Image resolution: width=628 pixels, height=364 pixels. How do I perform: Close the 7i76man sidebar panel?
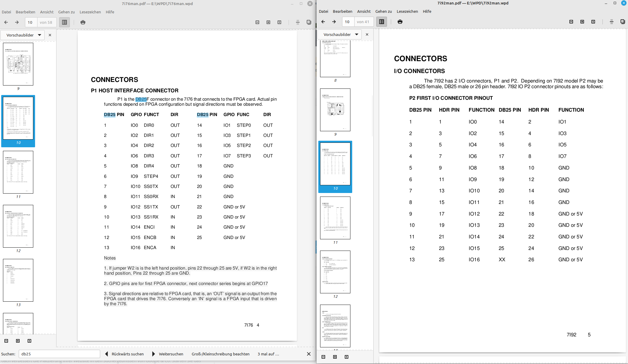50,35
